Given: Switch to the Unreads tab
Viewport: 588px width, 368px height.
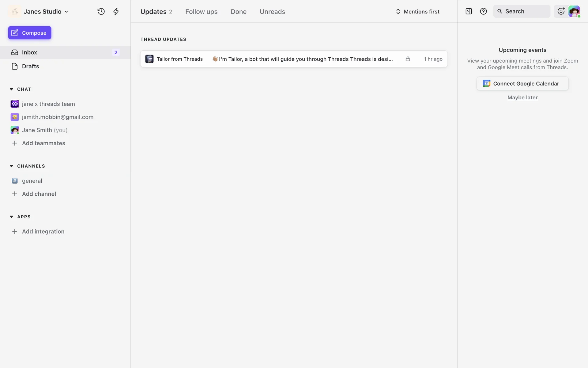Looking at the screenshot, I should [x=272, y=12].
